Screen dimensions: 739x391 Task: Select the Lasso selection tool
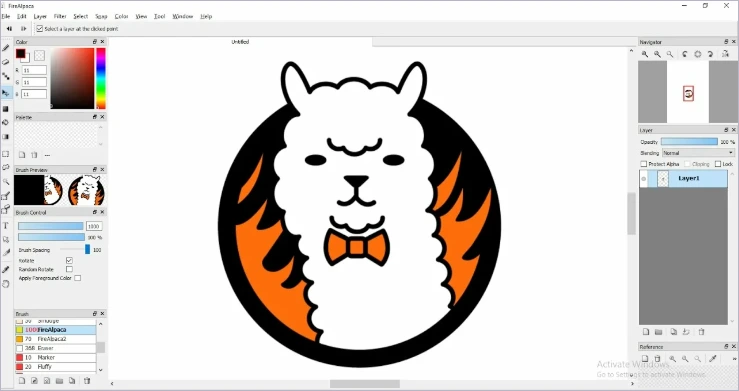(x=6, y=167)
